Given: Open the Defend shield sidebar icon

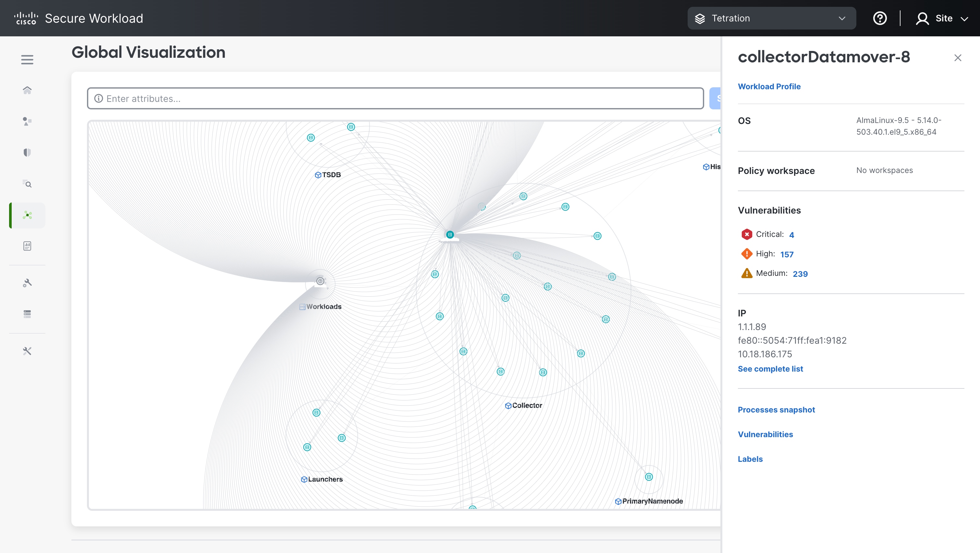Looking at the screenshot, I should coord(27,153).
